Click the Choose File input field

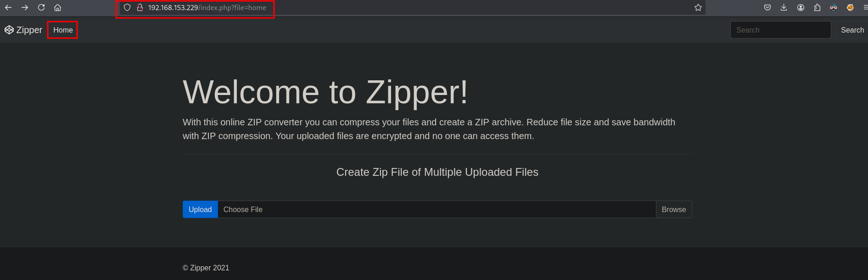(436, 209)
